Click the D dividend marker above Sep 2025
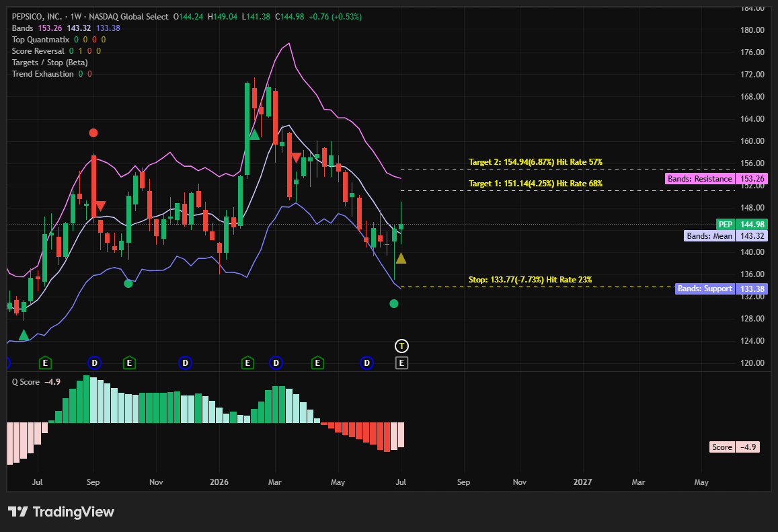 (x=94, y=363)
